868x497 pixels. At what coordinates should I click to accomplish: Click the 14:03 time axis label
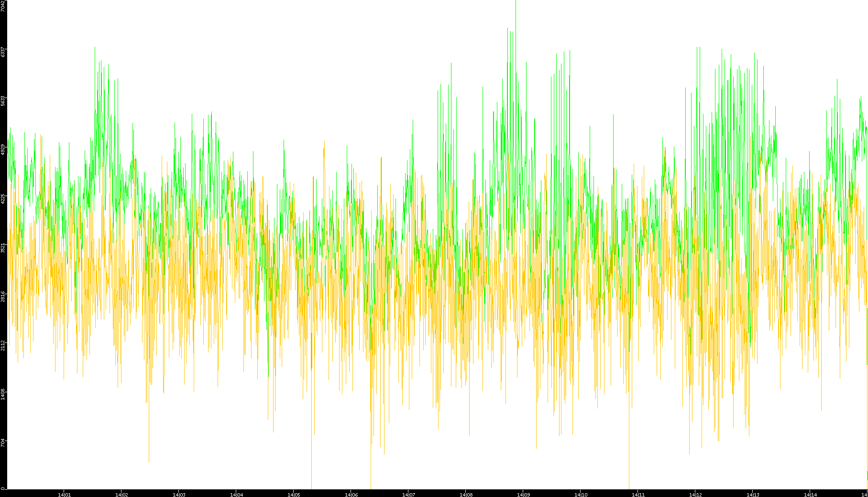pyautogui.click(x=179, y=495)
